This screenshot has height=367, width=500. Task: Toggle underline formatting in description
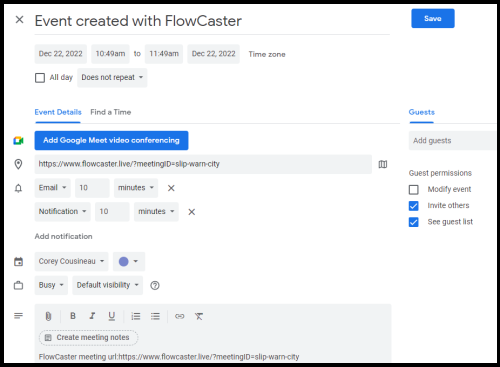[112, 316]
